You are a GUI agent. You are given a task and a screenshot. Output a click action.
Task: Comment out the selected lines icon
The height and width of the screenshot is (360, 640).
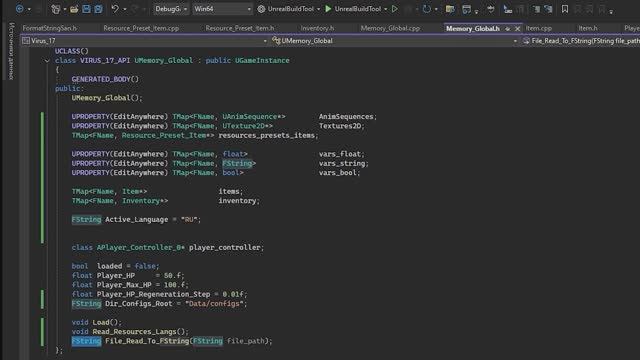coord(536,9)
